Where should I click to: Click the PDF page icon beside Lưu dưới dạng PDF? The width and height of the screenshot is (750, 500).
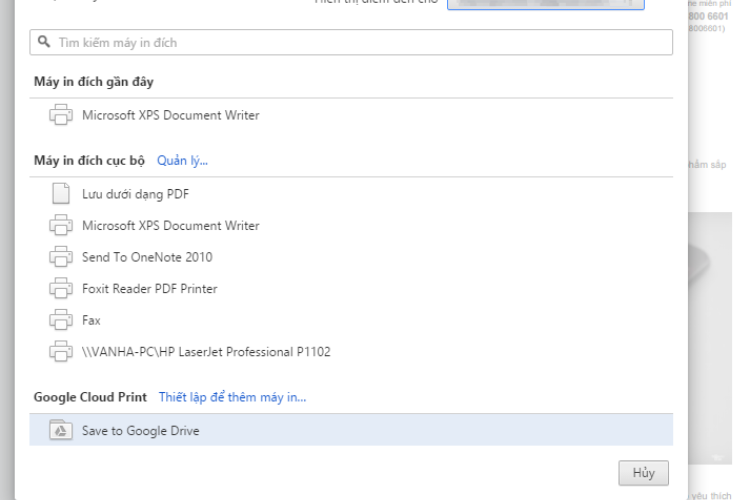61,194
